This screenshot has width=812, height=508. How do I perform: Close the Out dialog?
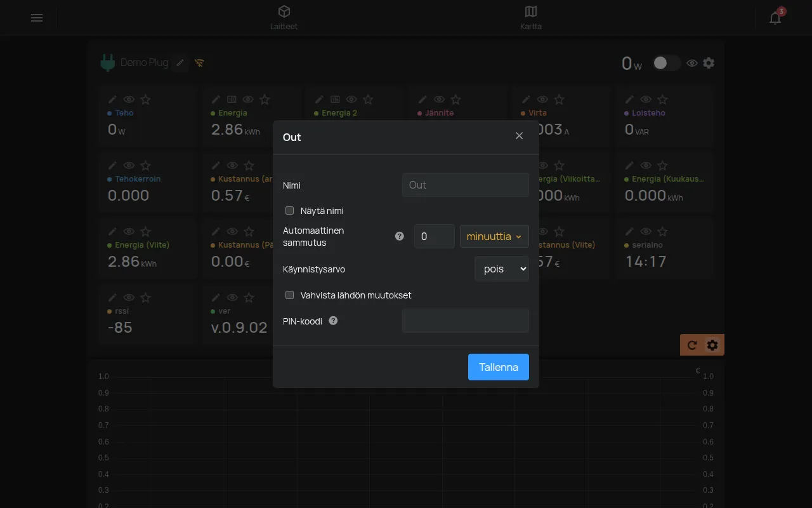click(x=520, y=136)
